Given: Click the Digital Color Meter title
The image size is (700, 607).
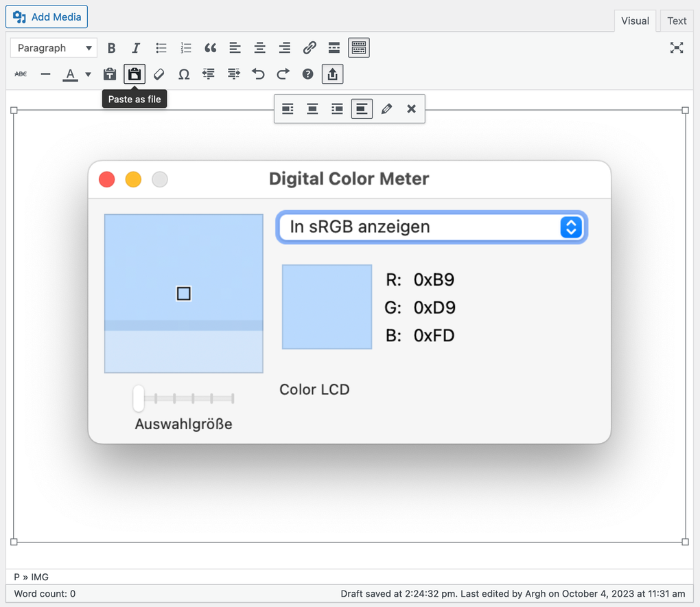Looking at the screenshot, I should pyautogui.click(x=349, y=179).
